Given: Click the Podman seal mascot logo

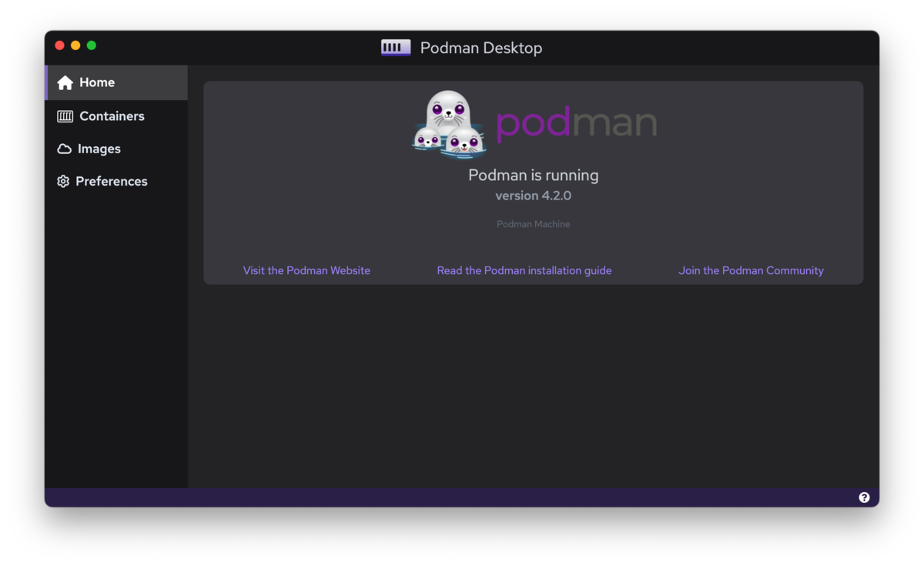Looking at the screenshot, I should [448, 123].
